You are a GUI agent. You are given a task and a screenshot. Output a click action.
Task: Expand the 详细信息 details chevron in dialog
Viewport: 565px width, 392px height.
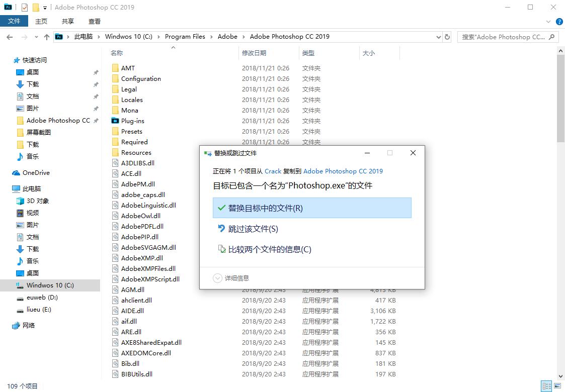click(217, 278)
